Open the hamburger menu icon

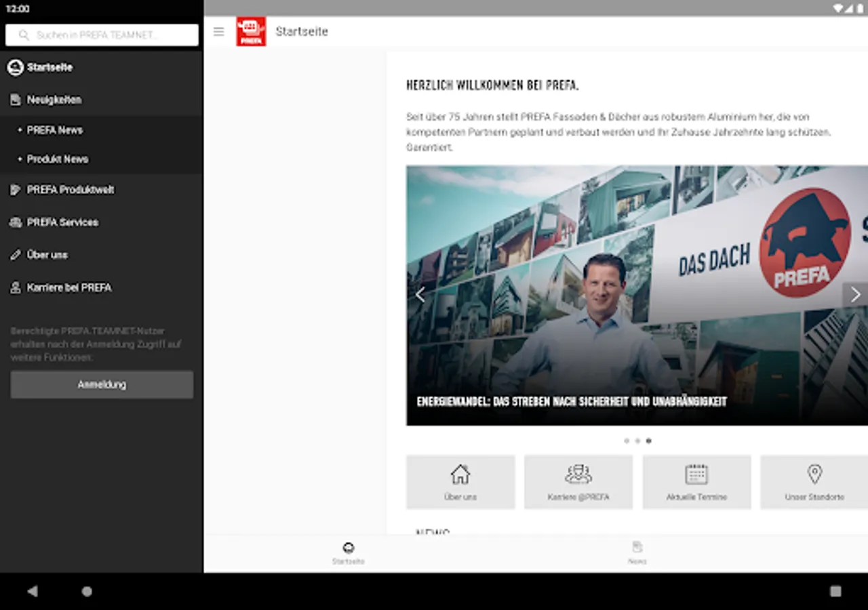(x=218, y=32)
